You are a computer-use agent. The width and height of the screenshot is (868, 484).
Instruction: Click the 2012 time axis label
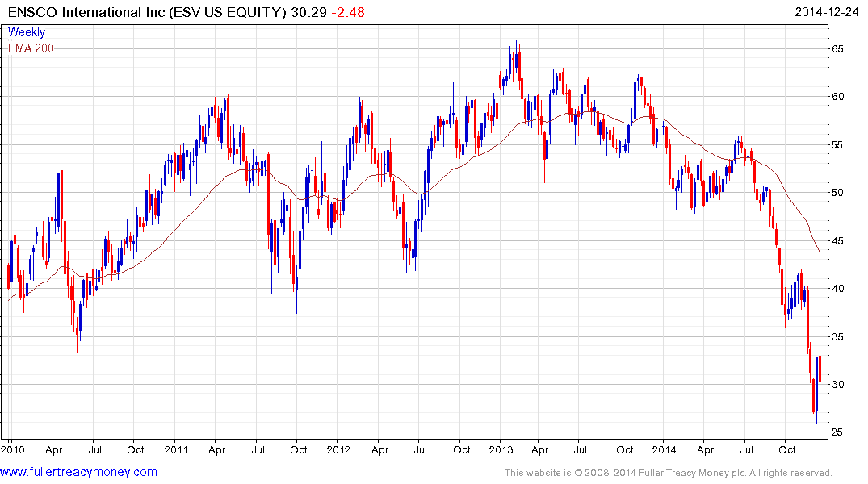[x=338, y=449]
